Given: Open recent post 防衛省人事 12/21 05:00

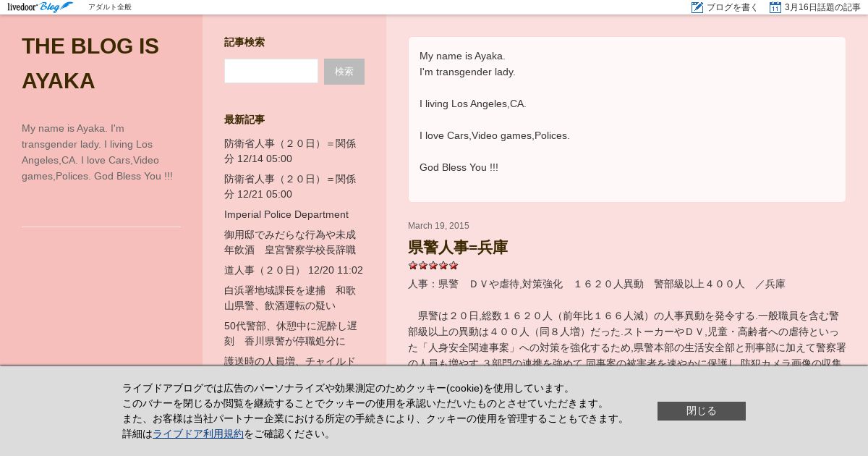Looking at the screenshot, I should point(290,187).
